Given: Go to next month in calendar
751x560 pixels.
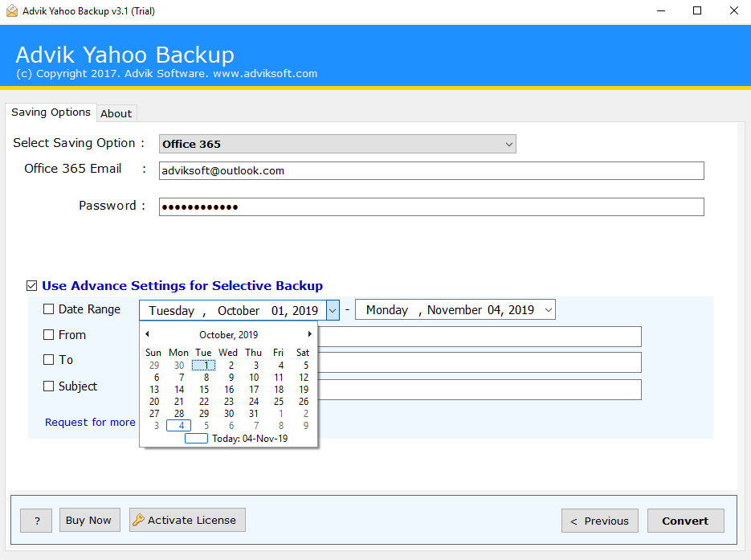Looking at the screenshot, I should coord(310,333).
